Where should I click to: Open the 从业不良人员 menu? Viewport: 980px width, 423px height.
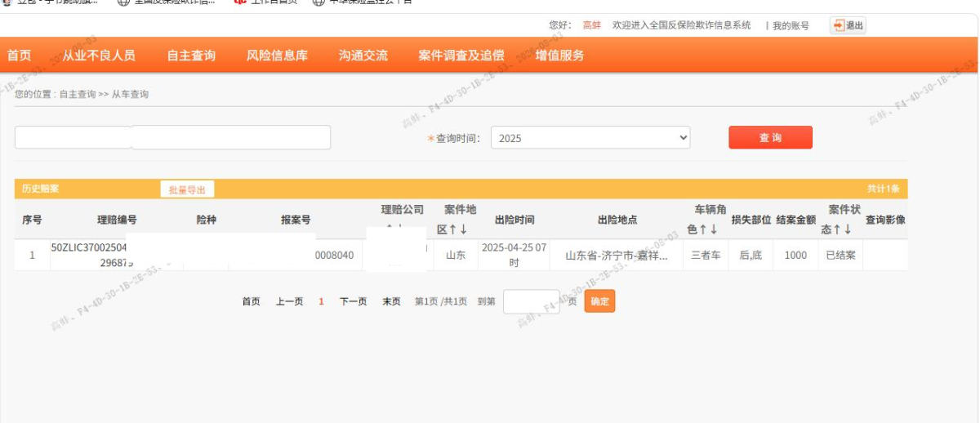point(99,56)
